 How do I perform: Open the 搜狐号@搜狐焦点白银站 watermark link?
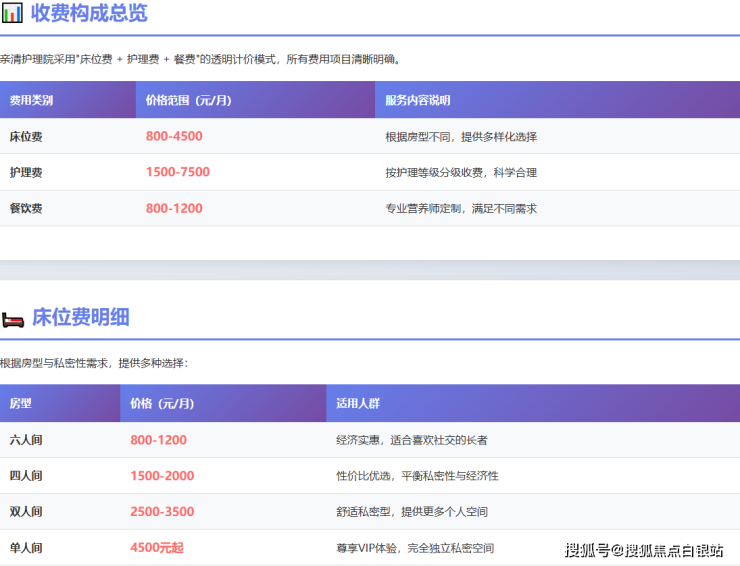[x=644, y=550]
